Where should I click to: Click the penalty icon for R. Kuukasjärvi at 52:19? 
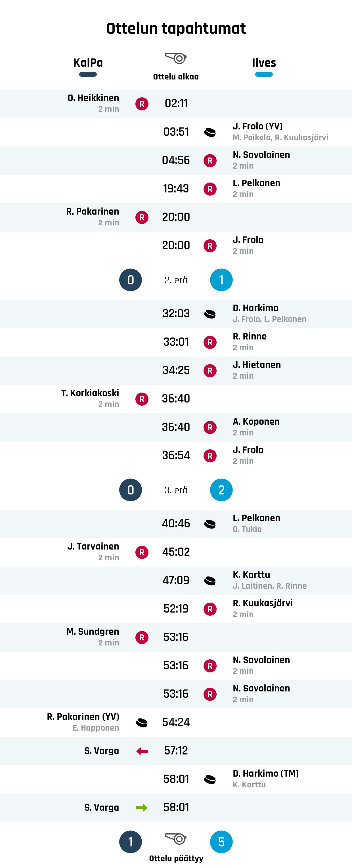[210, 609]
